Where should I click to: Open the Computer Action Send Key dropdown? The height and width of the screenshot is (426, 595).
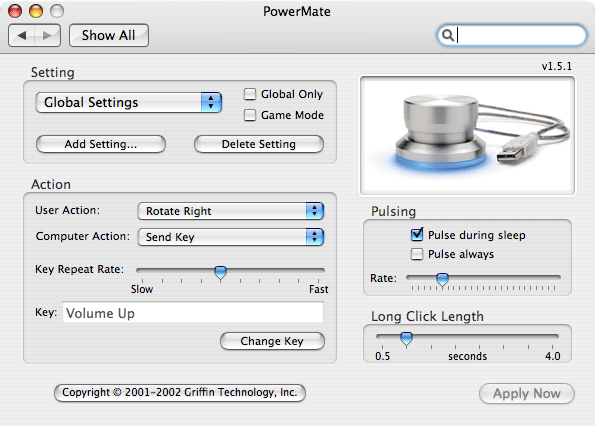[231, 237]
